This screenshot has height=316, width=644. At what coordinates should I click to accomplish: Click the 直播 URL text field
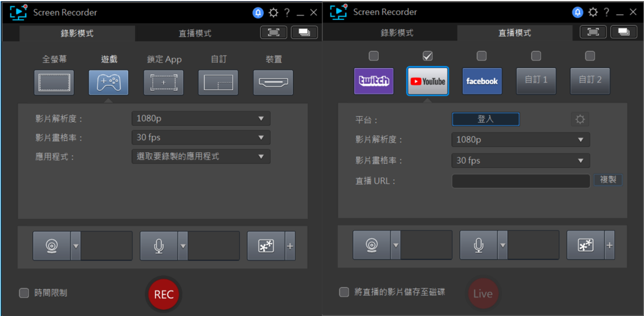(521, 181)
